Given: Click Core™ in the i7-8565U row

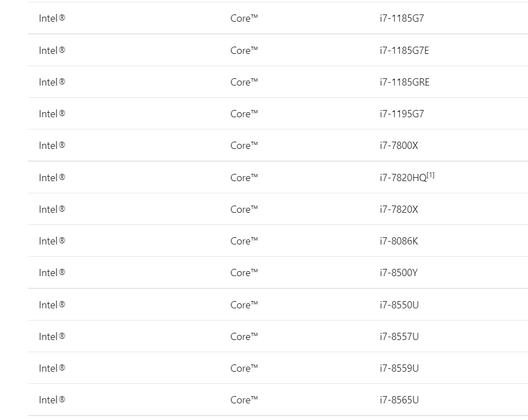Looking at the screenshot, I should (x=244, y=400).
